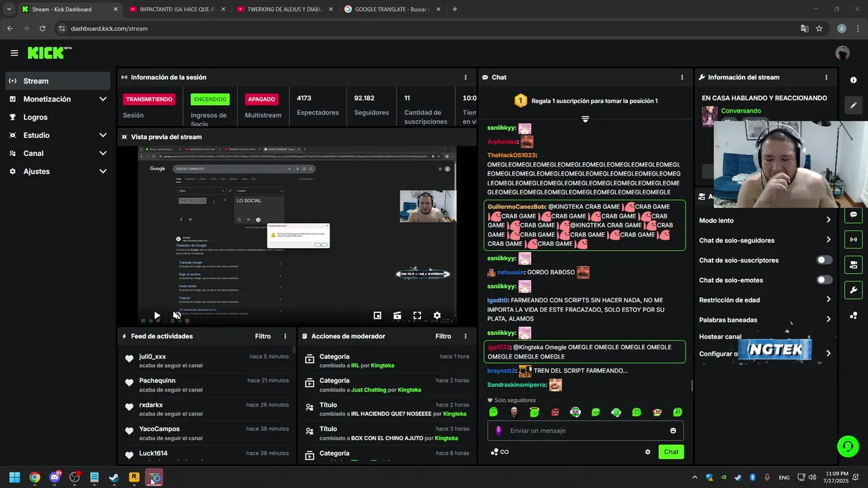Open Modo lento settings
This screenshot has height=488, width=868.
764,220
